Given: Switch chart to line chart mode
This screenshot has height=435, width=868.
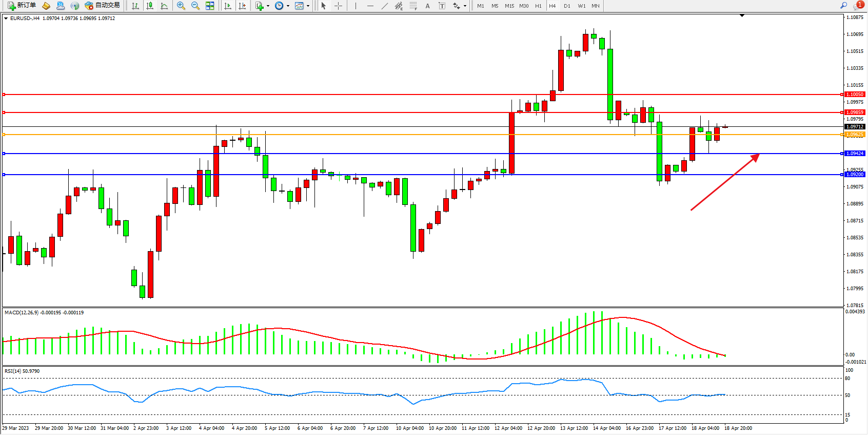Looking at the screenshot, I should pos(164,6).
